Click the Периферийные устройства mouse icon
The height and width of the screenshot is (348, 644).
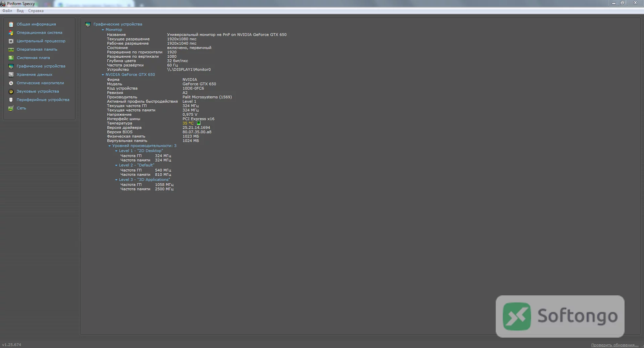point(11,100)
